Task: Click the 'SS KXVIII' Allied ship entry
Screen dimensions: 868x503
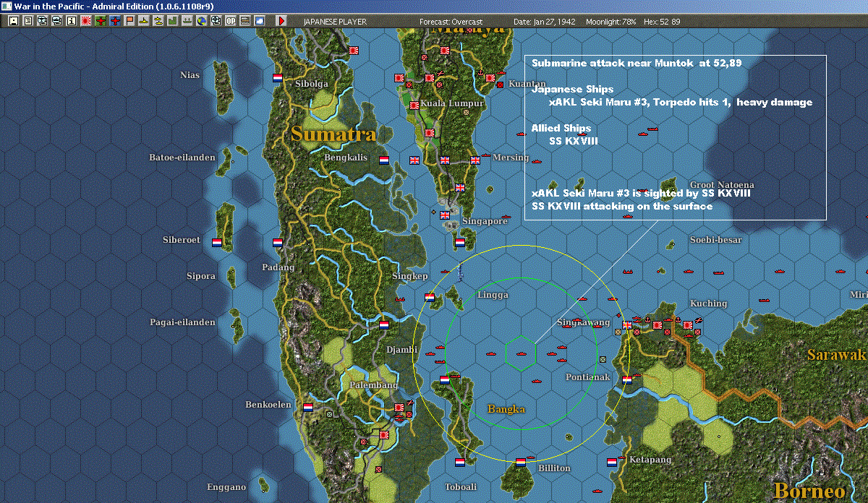Action: [x=573, y=141]
